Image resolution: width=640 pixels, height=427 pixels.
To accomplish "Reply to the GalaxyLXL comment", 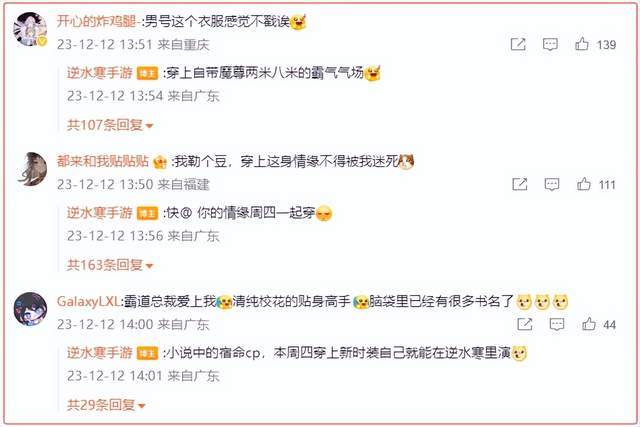I will (x=557, y=324).
